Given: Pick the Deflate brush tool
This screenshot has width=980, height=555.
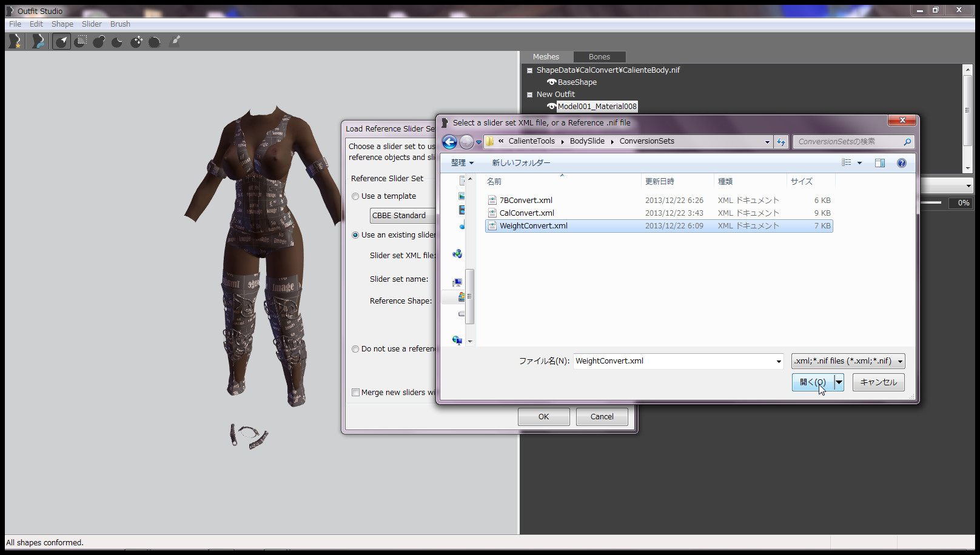Looking at the screenshot, I should (118, 41).
